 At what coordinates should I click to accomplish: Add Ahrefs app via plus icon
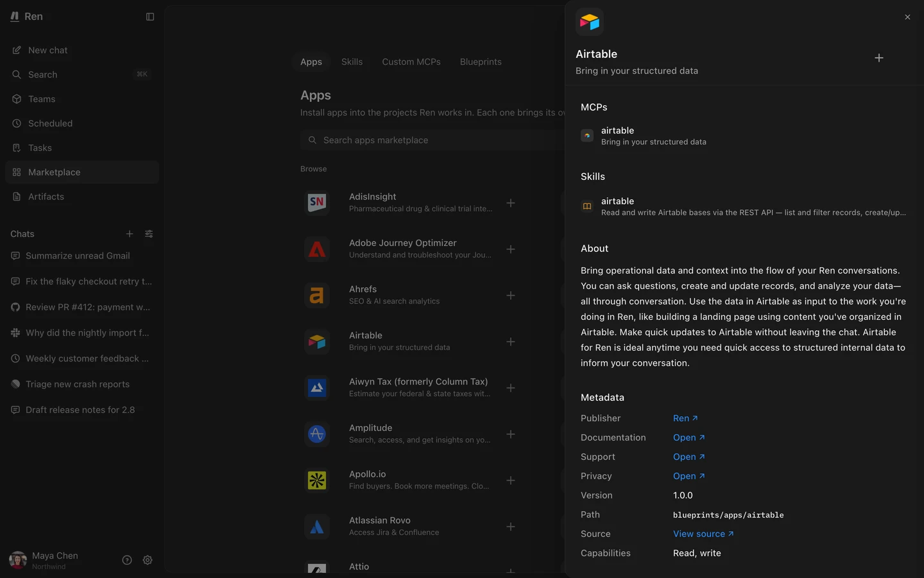point(511,295)
